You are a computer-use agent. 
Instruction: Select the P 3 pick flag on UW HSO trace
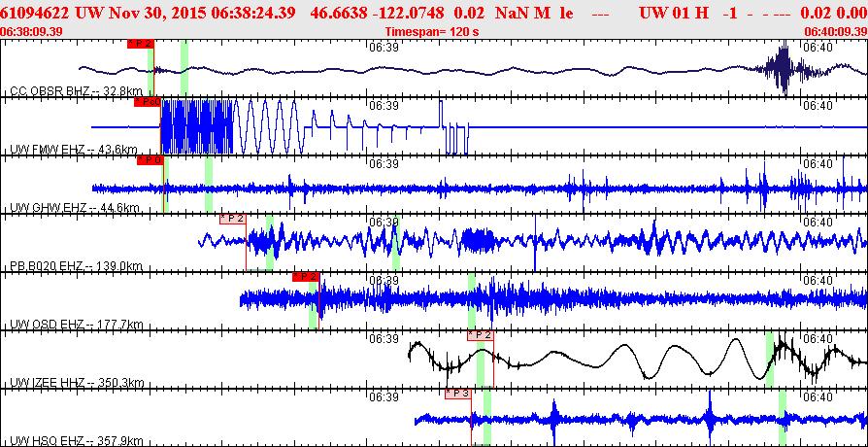point(458,394)
